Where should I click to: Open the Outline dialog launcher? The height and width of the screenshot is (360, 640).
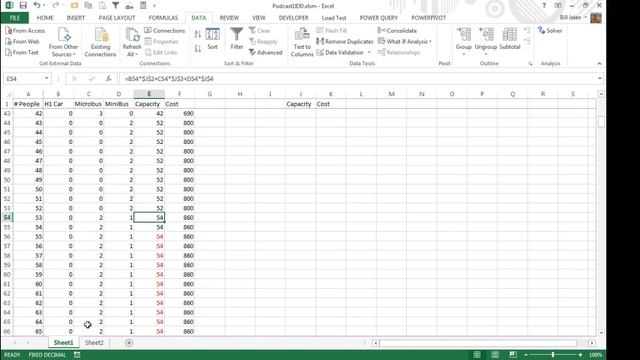(530, 64)
